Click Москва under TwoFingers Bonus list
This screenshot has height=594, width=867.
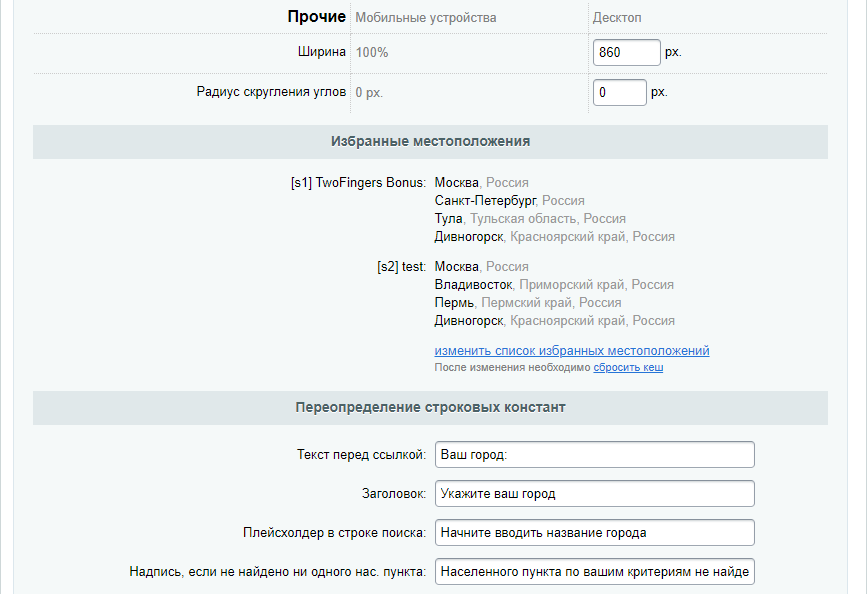[456, 182]
